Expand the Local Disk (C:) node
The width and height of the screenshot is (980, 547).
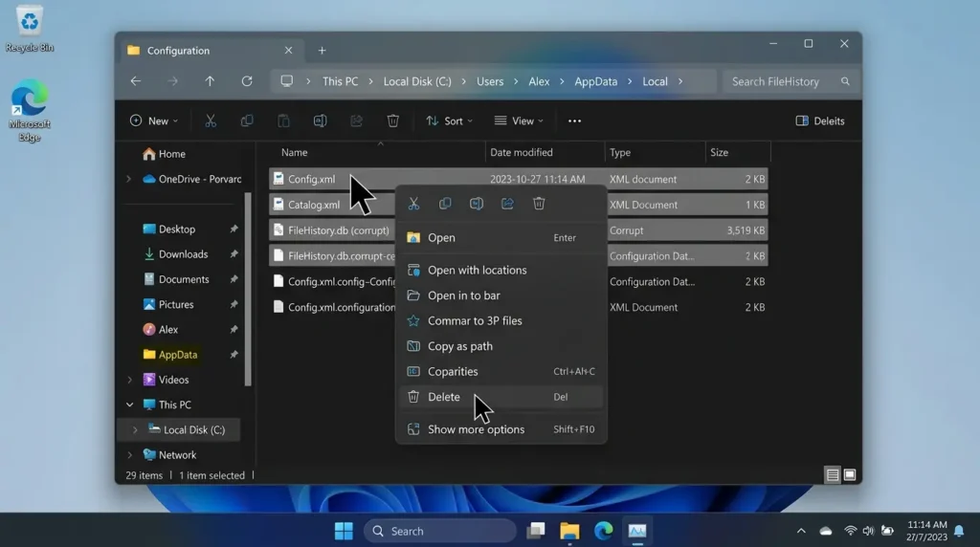[x=134, y=429]
